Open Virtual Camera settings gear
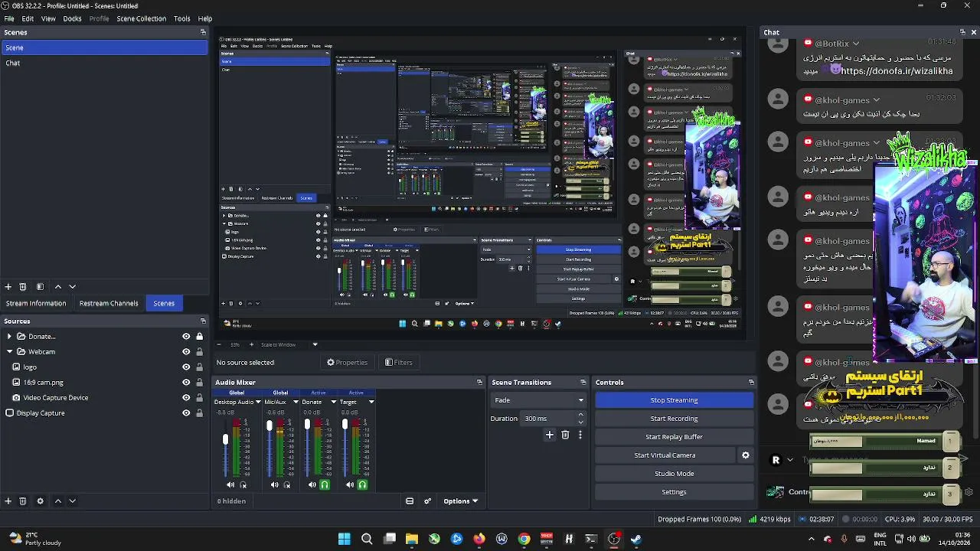The width and height of the screenshot is (980, 551). pyautogui.click(x=745, y=455)
